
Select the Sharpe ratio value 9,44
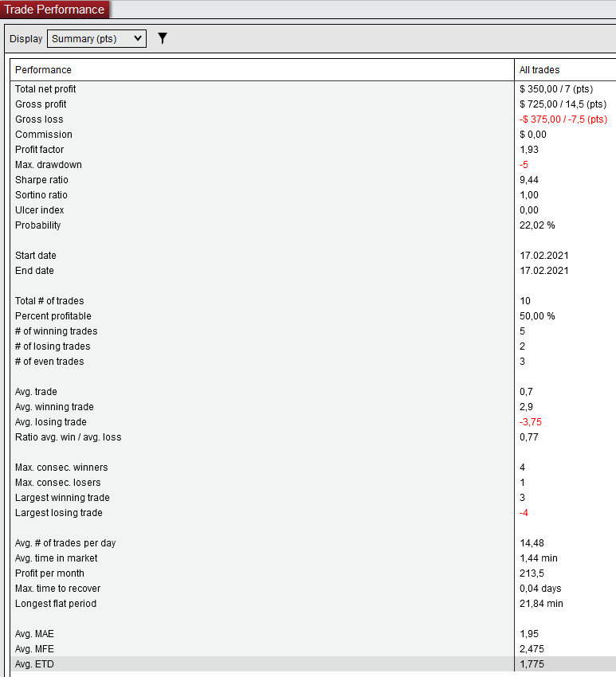point(529,180)
